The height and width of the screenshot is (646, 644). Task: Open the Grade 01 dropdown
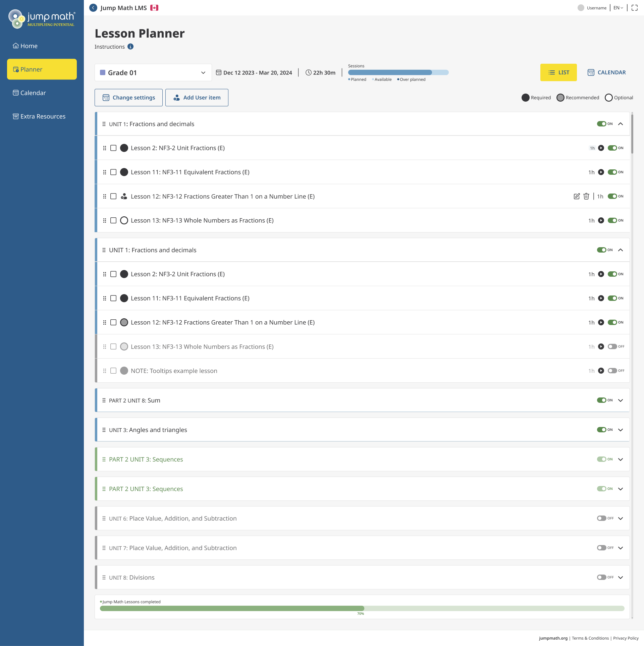click(x=153, y=72)
